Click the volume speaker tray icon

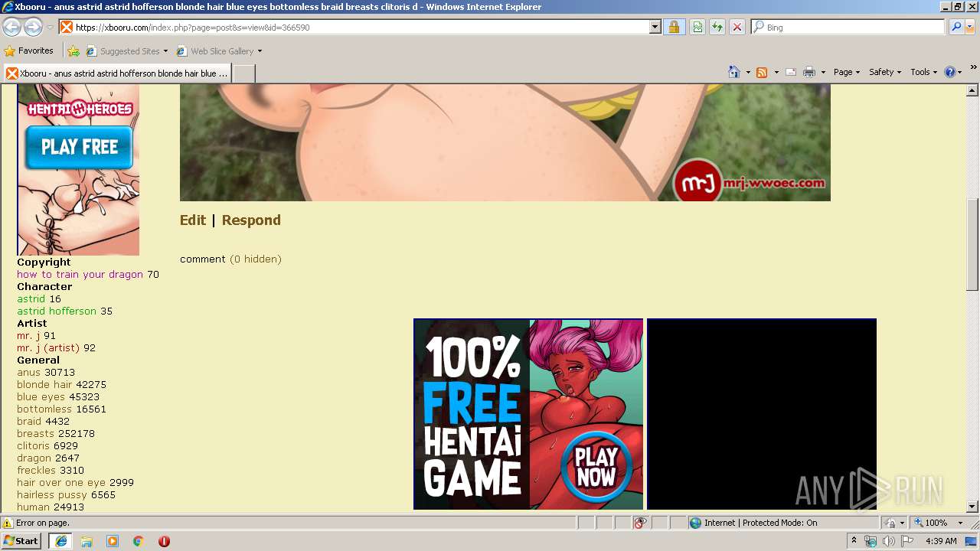pos(888,541)
